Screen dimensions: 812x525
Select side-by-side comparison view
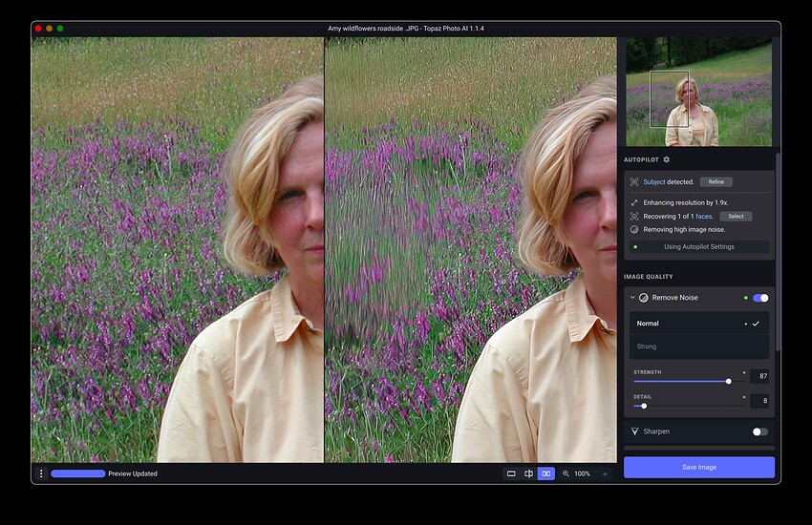click(x=545, y=473)
